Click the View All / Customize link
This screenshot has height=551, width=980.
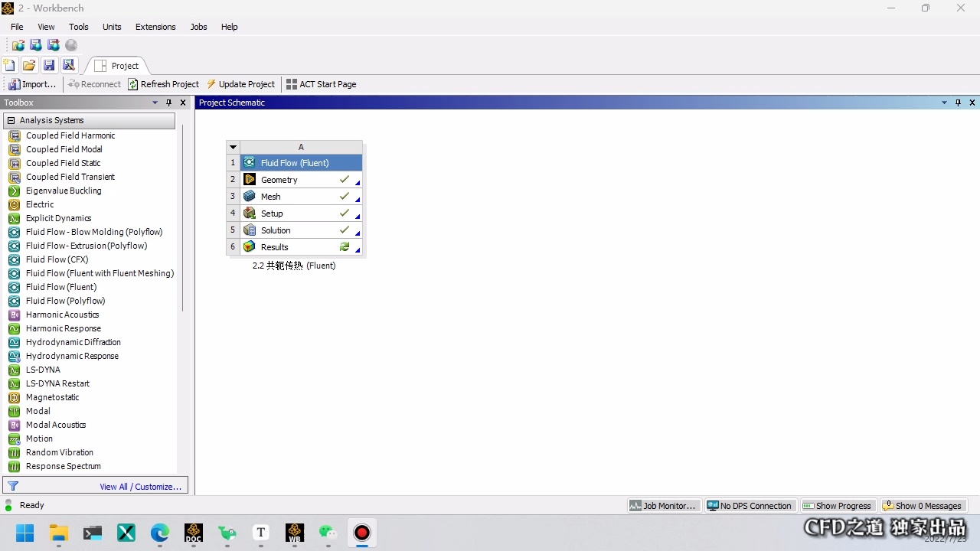point(140,487)
